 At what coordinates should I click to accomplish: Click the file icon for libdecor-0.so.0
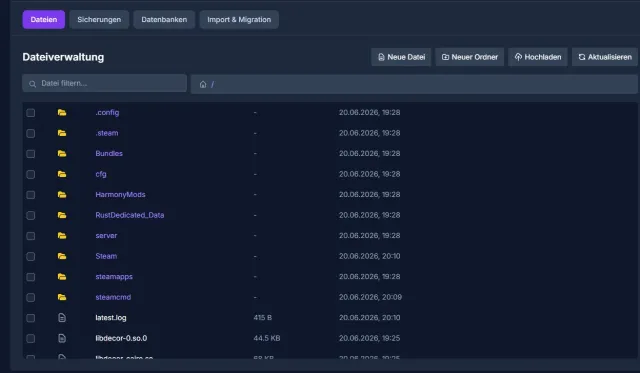[x=62, y=338]
